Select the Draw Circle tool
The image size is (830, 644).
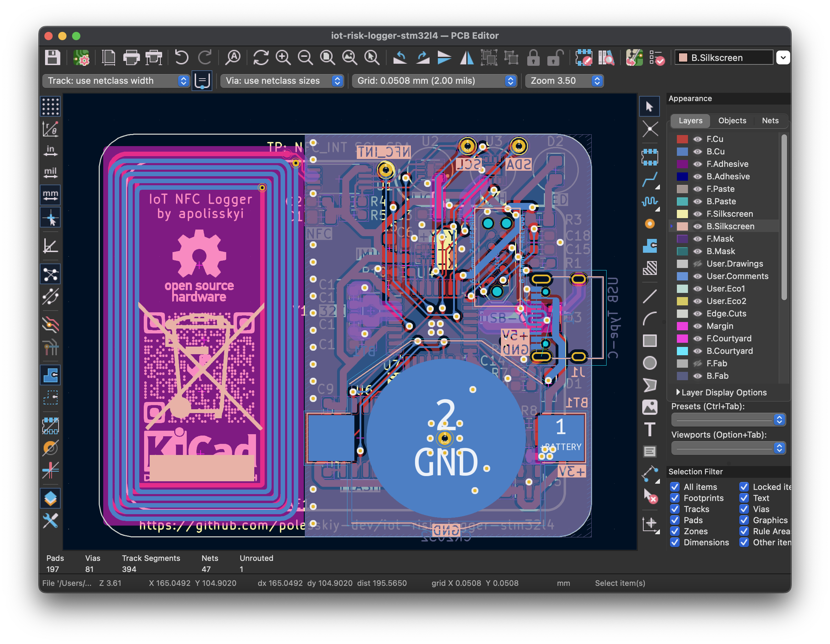[650, 363]
